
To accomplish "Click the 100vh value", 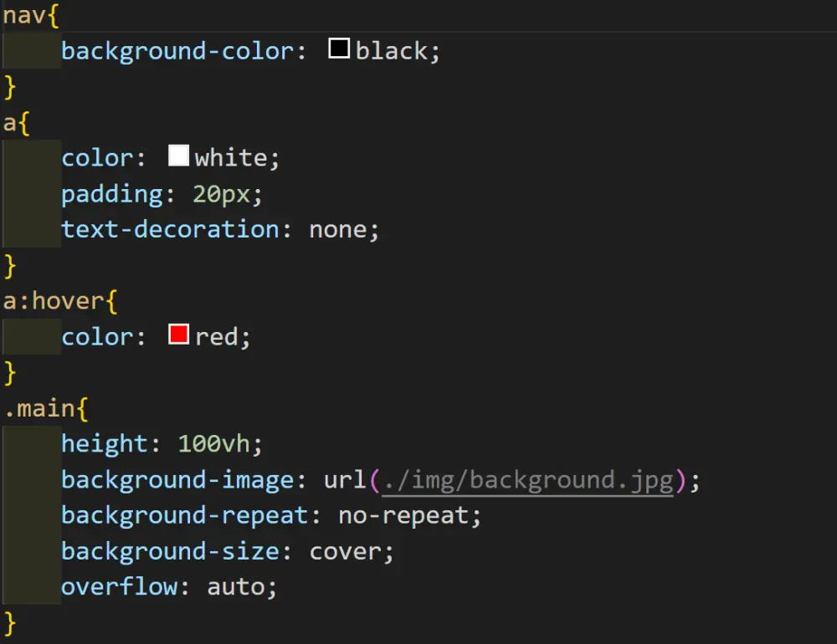I will [213, 444].
